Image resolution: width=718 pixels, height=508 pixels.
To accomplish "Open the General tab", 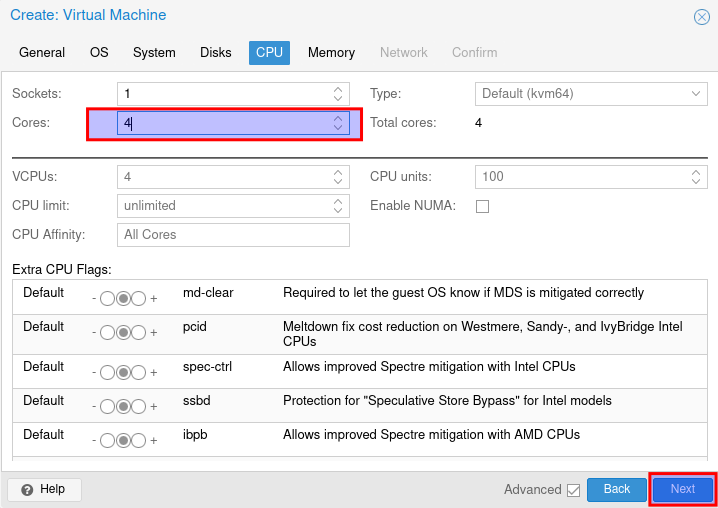I will click(x=42, y=52).
